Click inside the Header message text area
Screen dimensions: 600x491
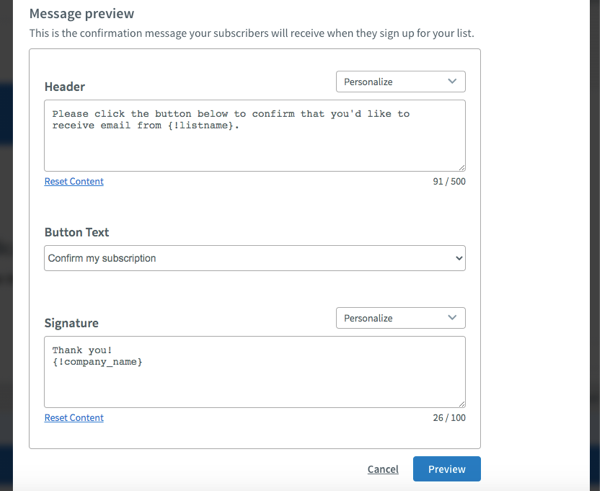pyautogui.click(x=255, y=135)
